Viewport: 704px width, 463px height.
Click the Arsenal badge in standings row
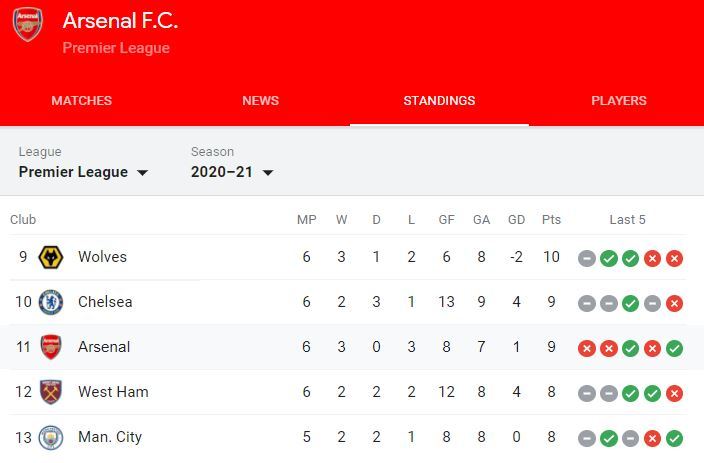click(x=51, y=347)
